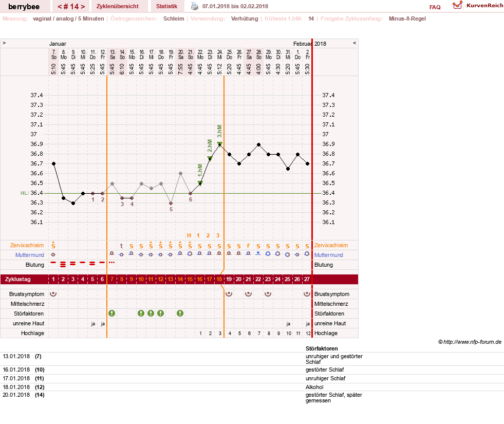Click Muttermund icon on cycle day 7
This screenshot has width=504, height=424.
(111, 253)
